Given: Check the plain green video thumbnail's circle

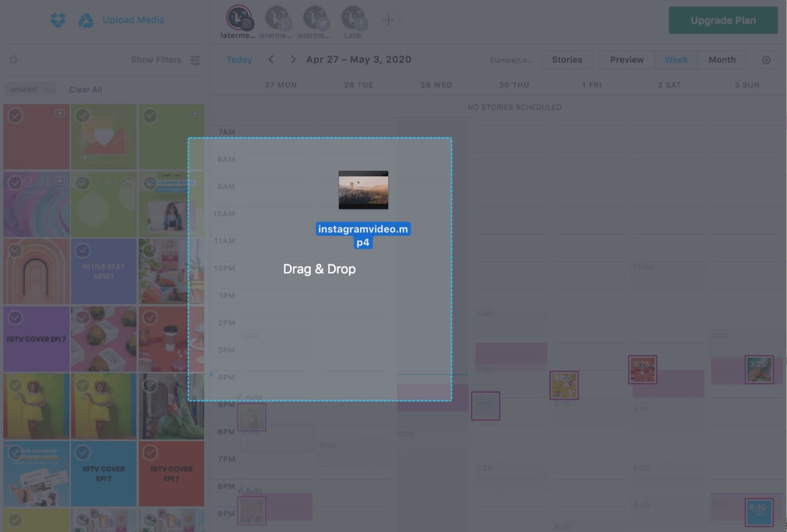Looking at the screenshot, I should point(150,116).
